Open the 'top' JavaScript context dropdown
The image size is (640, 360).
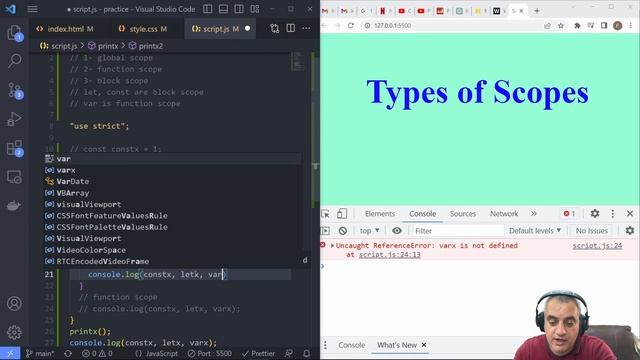(369, 231)
